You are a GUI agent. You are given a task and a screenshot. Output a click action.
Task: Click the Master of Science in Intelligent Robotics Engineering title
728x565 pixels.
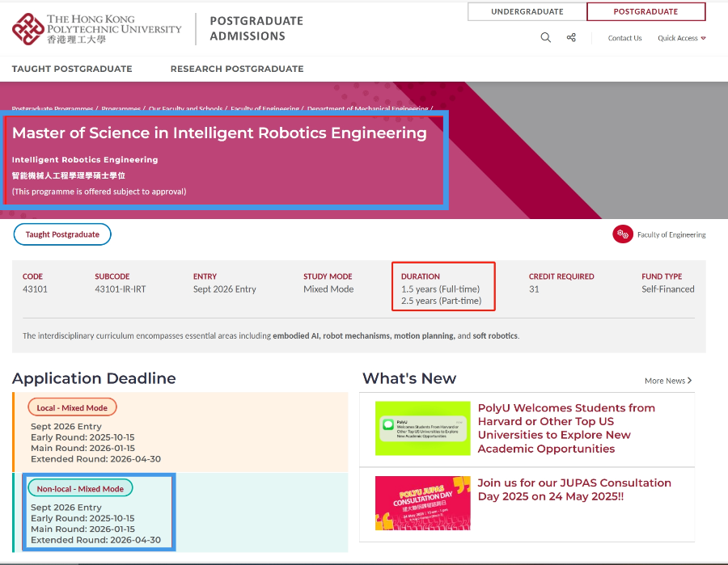[219, 133]
